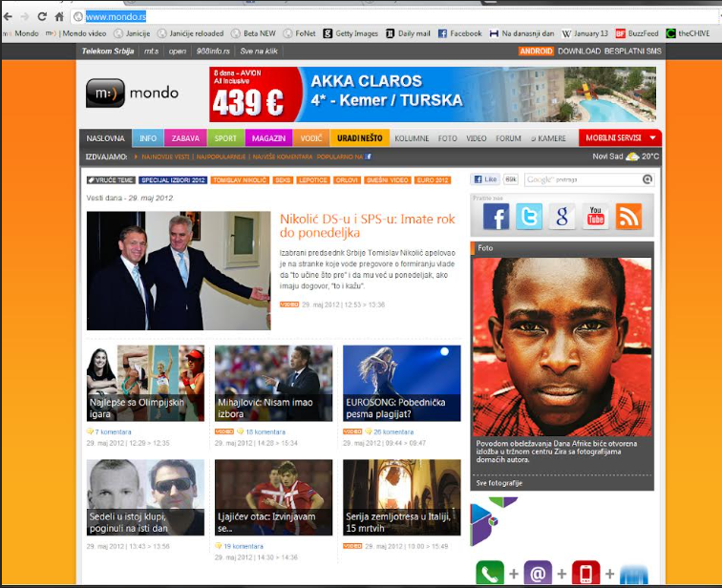This screenshot has height=588, width=722.
Task: Click the mondo logo
Action: pos(132,93)
